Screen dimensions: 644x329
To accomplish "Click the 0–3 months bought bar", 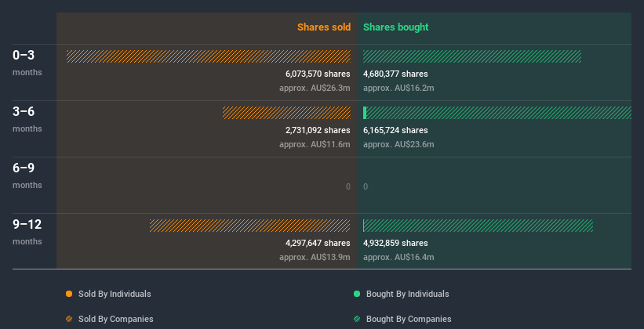I will click(472, 56).
